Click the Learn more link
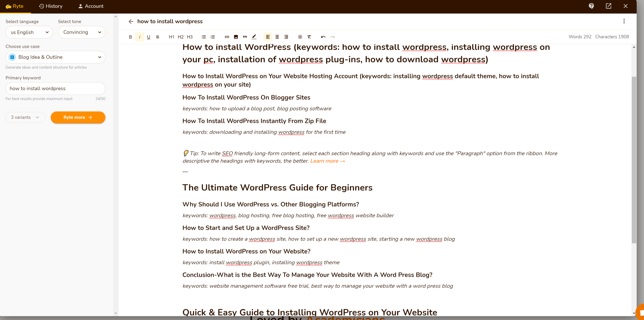The height and width of the screenshot is (320, 644). tap(328, 161)
